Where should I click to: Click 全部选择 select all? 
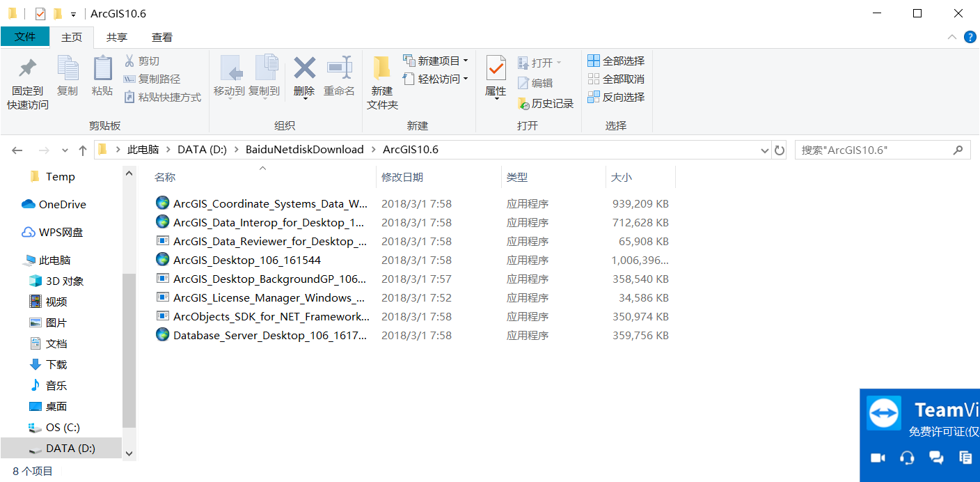[616, 61]
